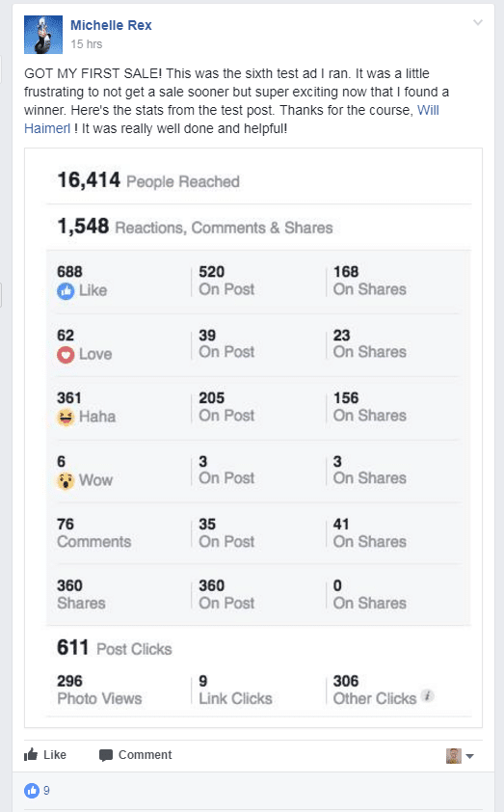Click the 360 Shares stat
Viewport: 504px width, 812px height.
click(81, 594)
